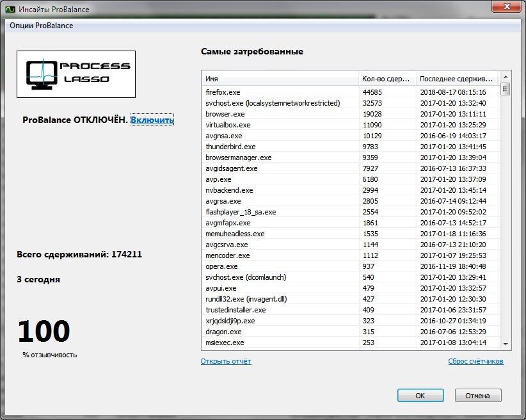Click the 100 responsiveness value
The height and width of the screenshot is (420, 526).
click(44, 331)
